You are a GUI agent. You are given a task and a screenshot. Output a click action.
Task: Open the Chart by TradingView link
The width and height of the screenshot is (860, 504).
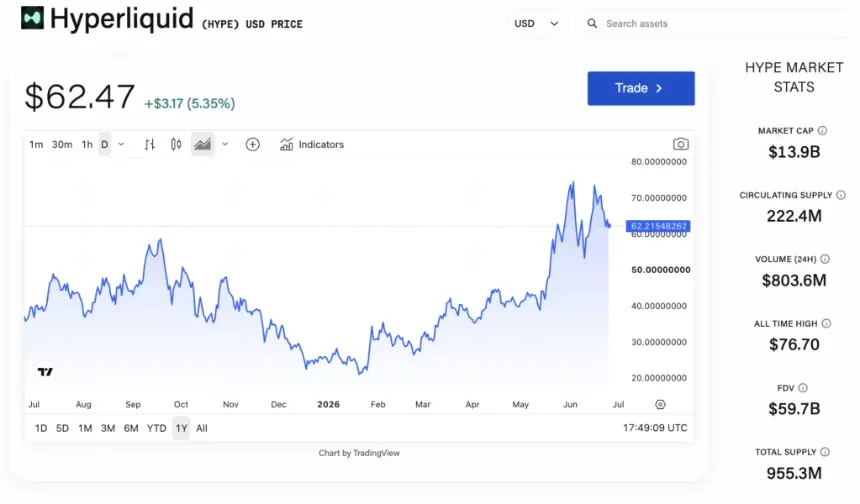[359, 453]
